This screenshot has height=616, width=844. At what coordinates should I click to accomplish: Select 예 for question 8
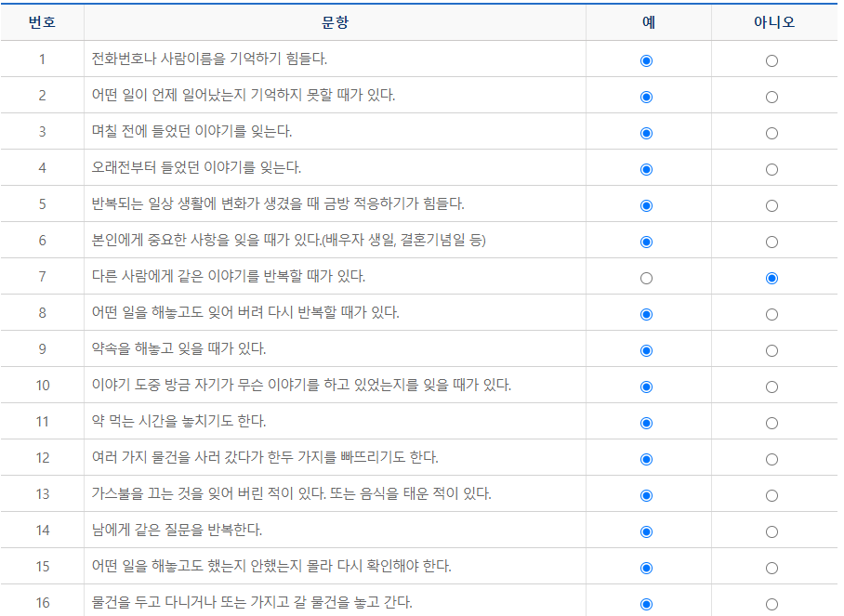coord(646,314)
